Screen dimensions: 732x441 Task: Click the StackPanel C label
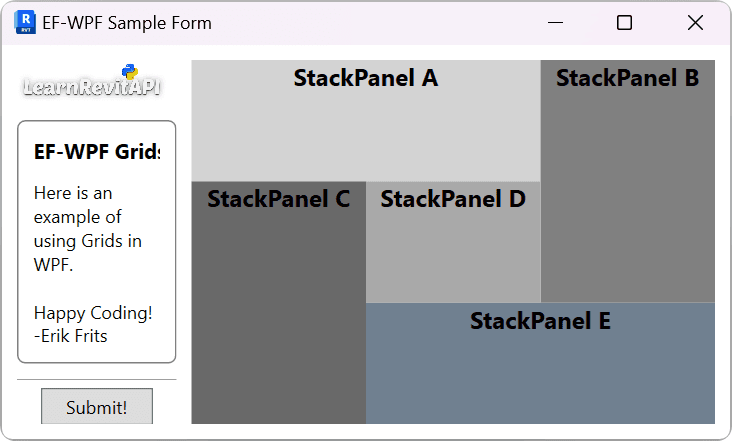point(278,199)
